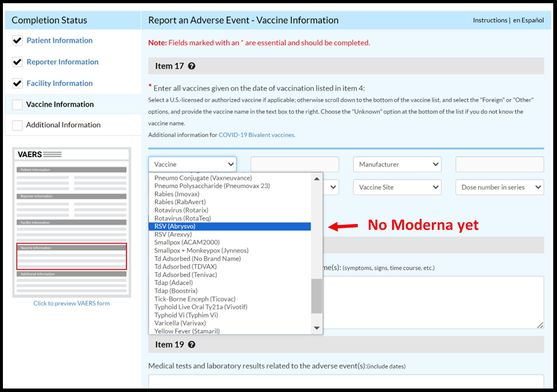Go to Facility Information section
557x392 pixels.
60,83
